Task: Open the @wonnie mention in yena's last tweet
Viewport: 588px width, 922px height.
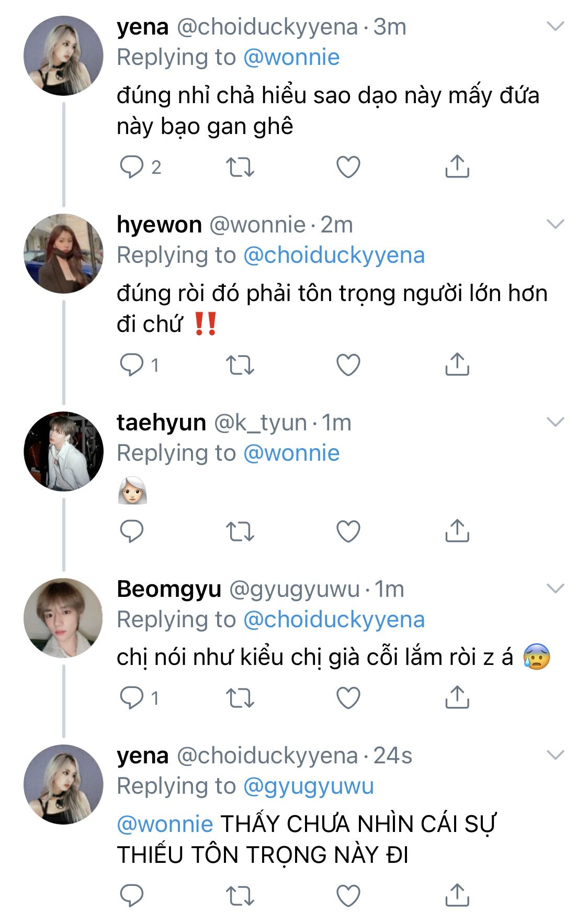Action: (165, 824)
